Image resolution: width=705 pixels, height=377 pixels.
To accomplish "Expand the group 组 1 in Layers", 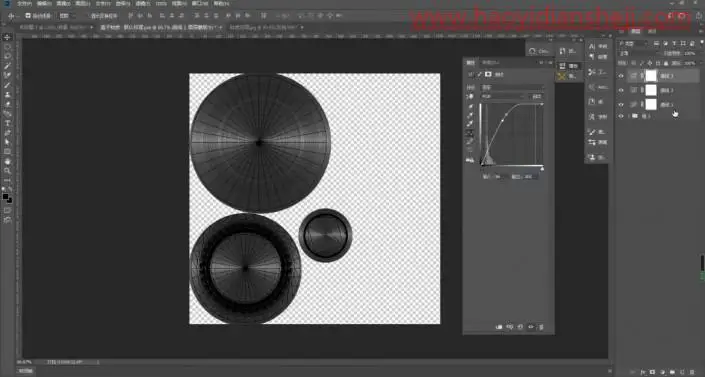I will click(629, 116).
